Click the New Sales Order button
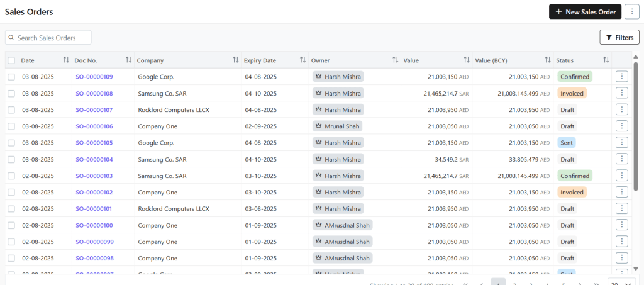 click(585, 12)
